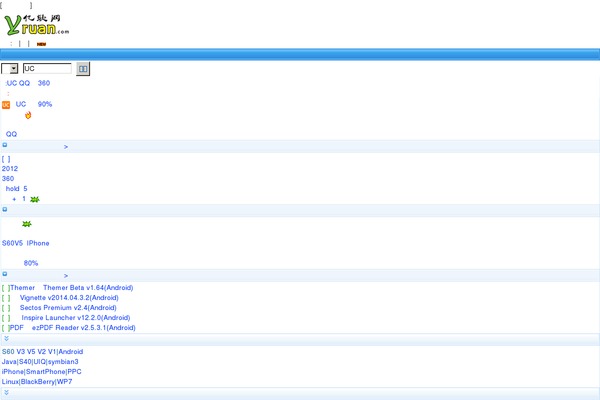600x400 pixels.
Task: Open the S40 platform link
Action: click(25, 361)
